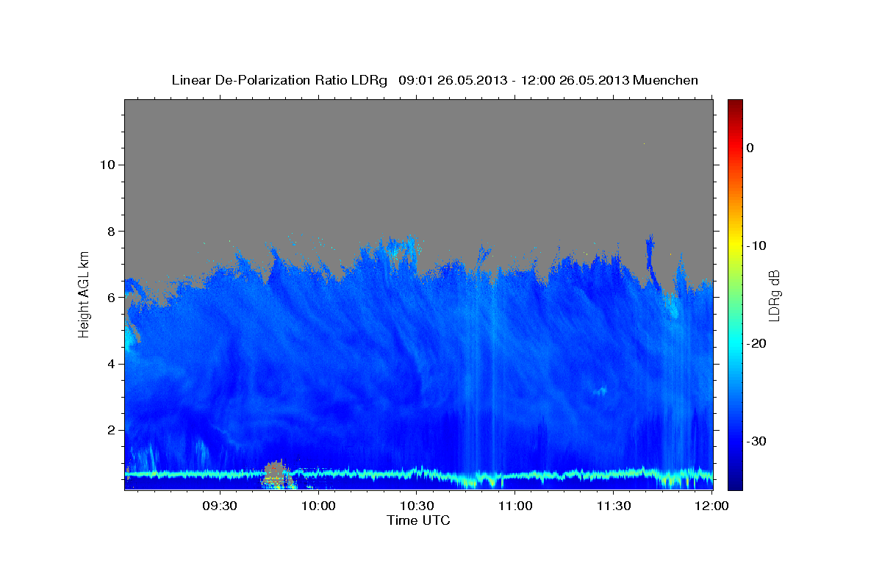
Task: Click the colorbar label '-10'
Action: [x=756, y=245]
